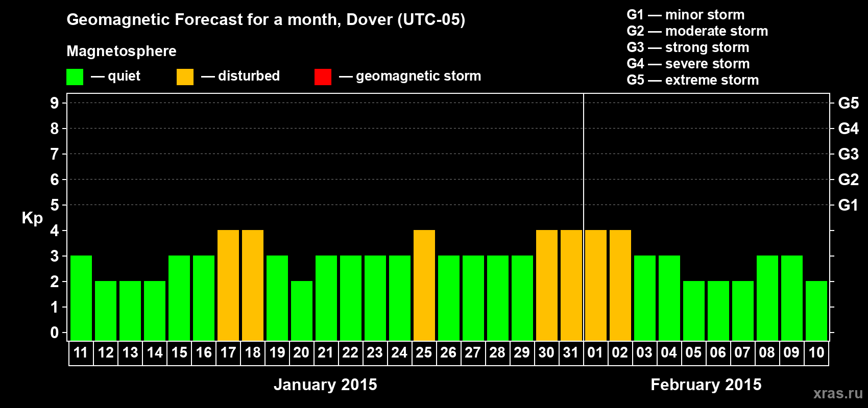The height and width of the screenshot is (408, 868).
Task: Click the red geomagnetic storm legend swatch
Action: click(323, 77)
